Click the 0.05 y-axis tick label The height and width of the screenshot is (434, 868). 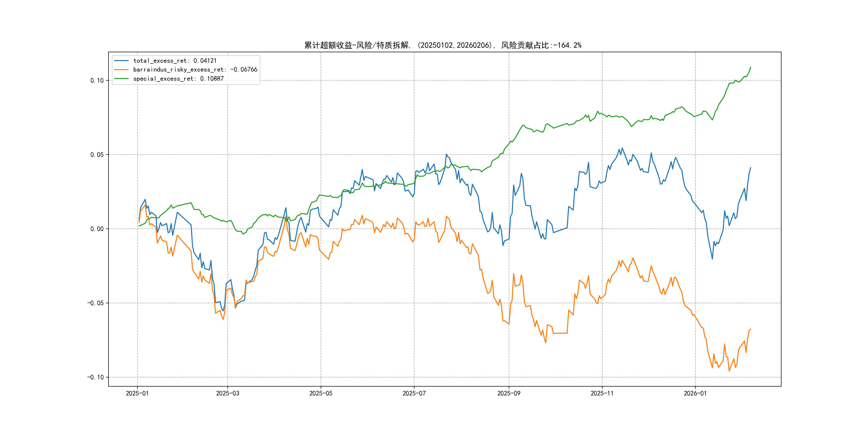97,155
